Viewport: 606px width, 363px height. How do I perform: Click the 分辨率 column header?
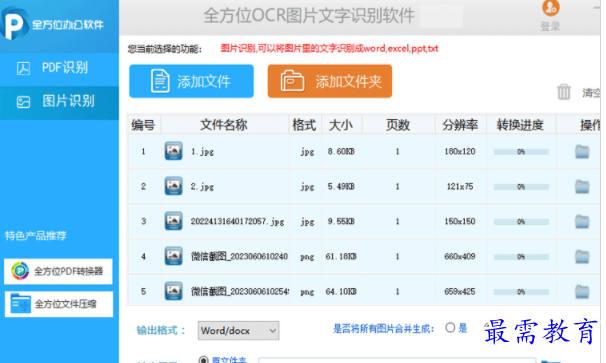click(460, 125)
